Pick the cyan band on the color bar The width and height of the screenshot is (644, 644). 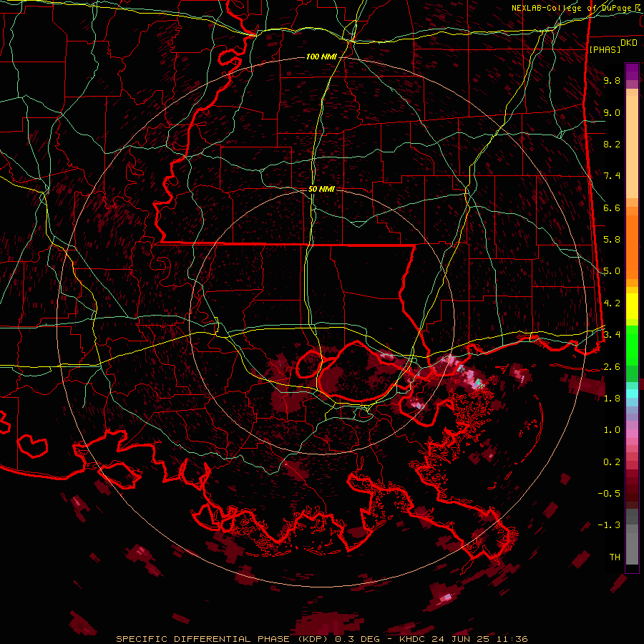pos(632,394)
